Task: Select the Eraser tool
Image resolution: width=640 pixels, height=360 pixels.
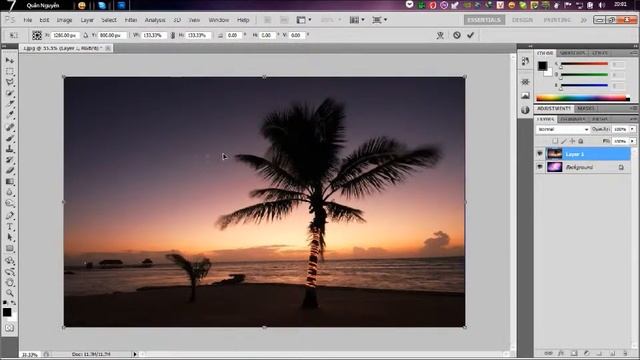Action: point(10,171)
